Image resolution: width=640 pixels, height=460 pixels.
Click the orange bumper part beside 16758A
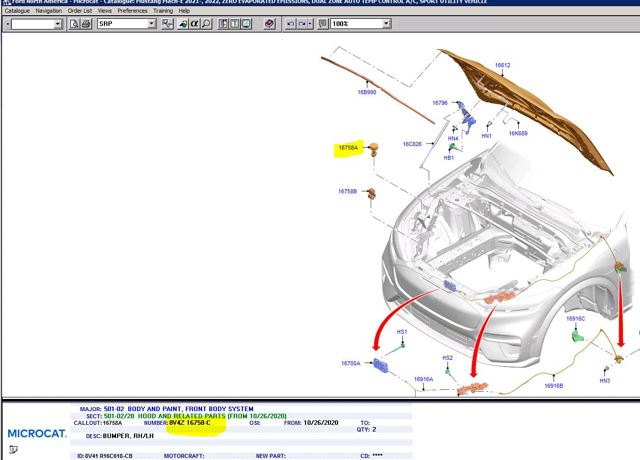(373, 149)
